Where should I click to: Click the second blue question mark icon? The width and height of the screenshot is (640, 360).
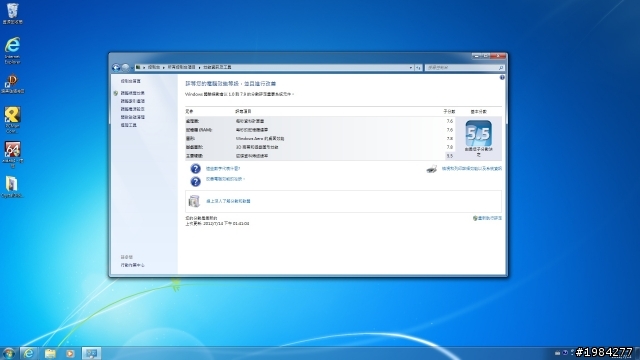[x=196, y=181]
